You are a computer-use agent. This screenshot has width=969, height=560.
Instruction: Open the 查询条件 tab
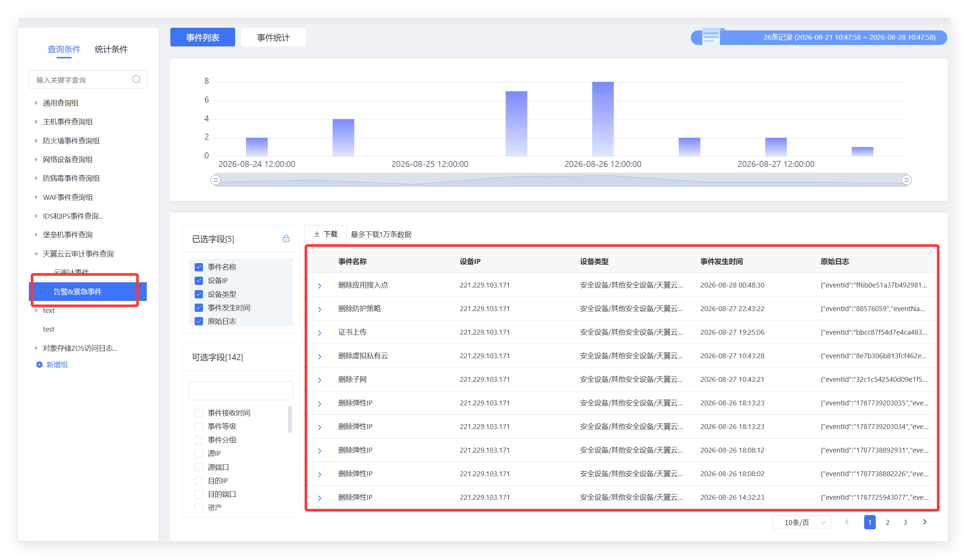[64, 49]
